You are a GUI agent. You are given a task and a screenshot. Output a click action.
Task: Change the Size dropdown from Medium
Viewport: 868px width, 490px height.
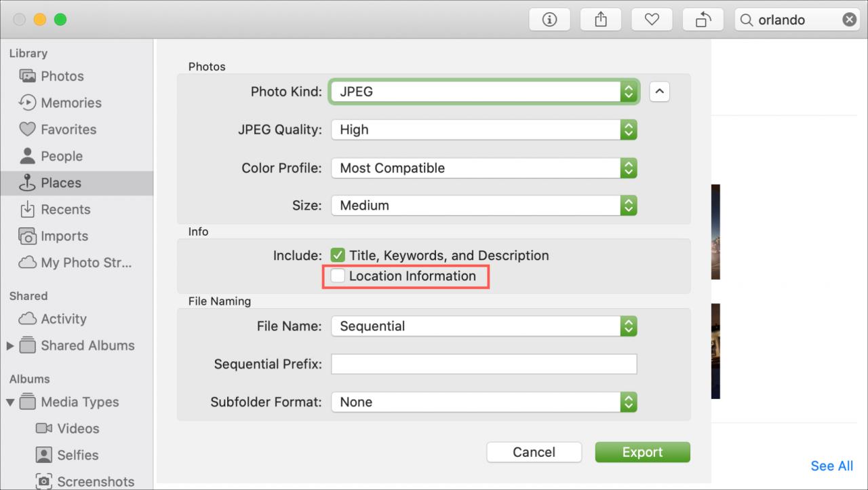click(x=484, y=205)
